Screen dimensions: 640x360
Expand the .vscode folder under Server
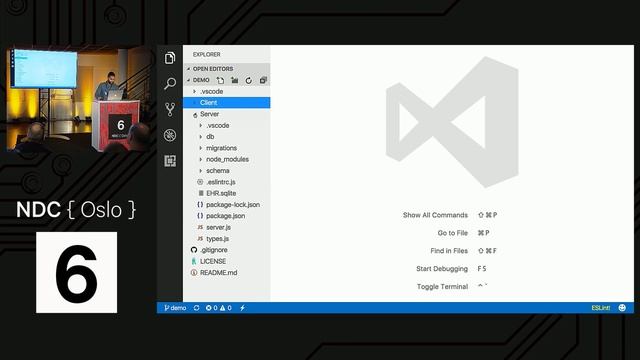pos(227,125)
